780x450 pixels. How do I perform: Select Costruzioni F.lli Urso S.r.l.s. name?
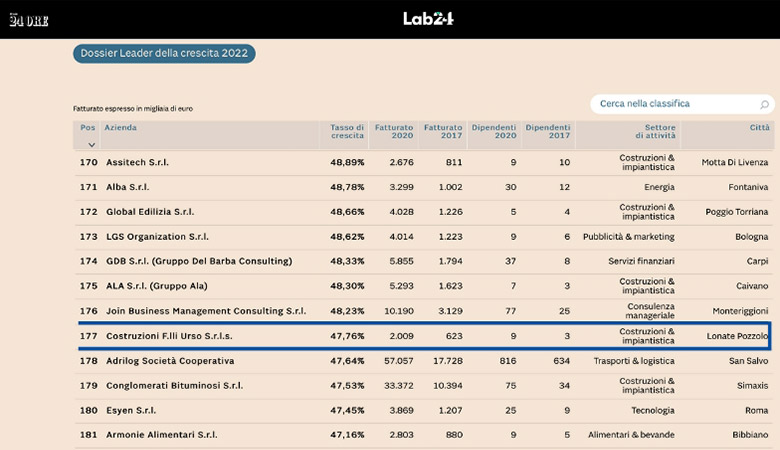(169, 336)
